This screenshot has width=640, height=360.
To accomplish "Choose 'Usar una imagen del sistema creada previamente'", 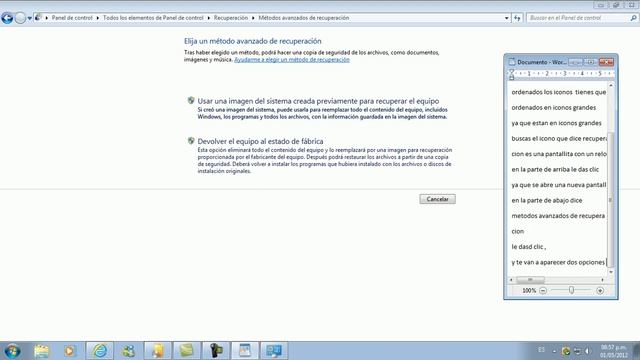I will (318, 101).
